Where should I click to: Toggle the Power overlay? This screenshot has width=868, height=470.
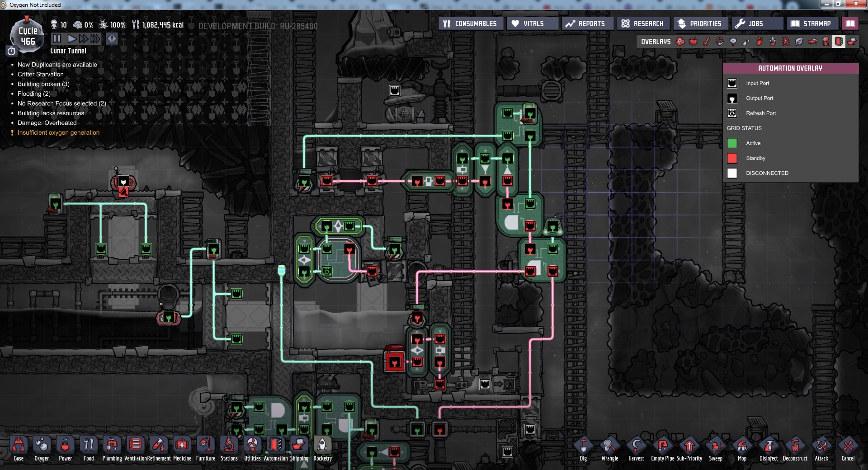(x=693, y=42)
